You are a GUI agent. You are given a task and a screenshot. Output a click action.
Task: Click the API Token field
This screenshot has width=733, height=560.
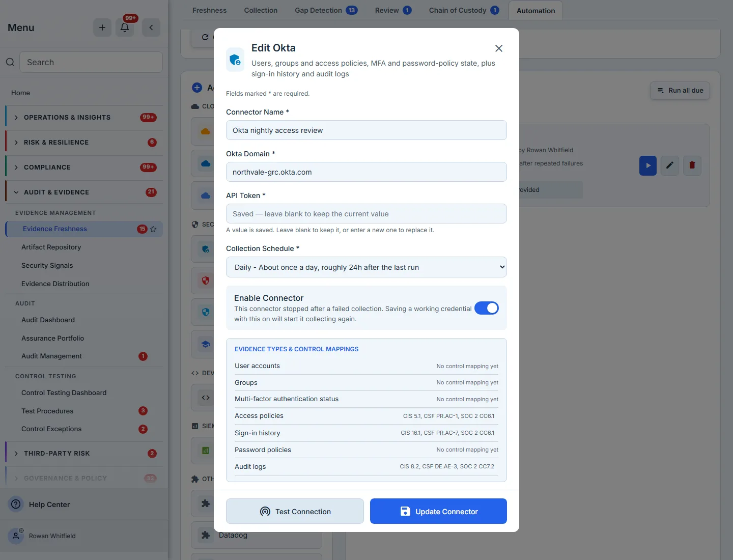[x=366, y=214]
